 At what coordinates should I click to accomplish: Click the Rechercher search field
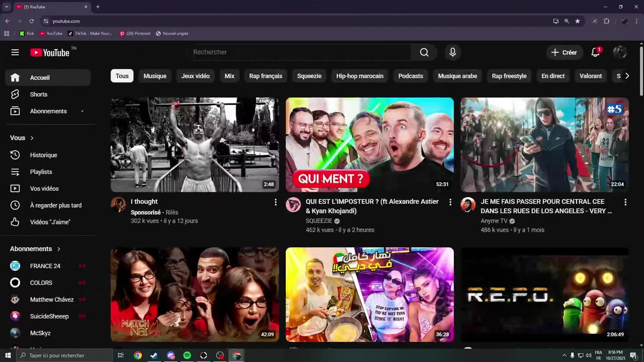[299, 52]
